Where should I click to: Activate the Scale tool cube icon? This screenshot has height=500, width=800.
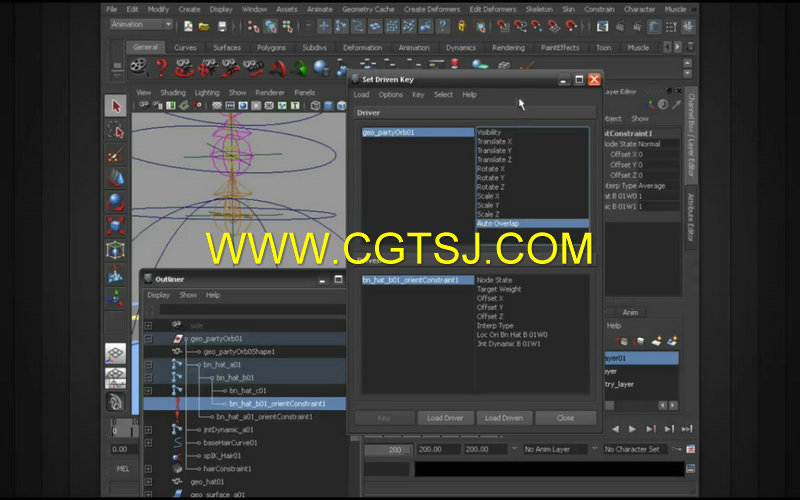(116, 226)
